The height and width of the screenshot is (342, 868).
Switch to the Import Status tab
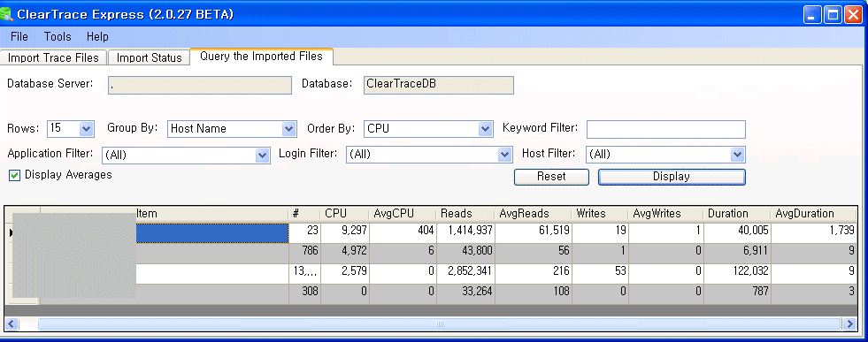tap(149, 57)
